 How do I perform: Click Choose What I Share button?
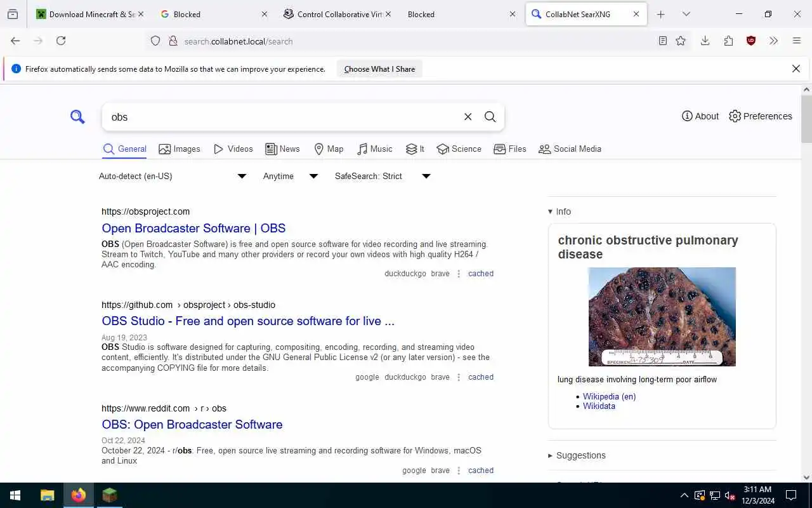tap(379, 69)
